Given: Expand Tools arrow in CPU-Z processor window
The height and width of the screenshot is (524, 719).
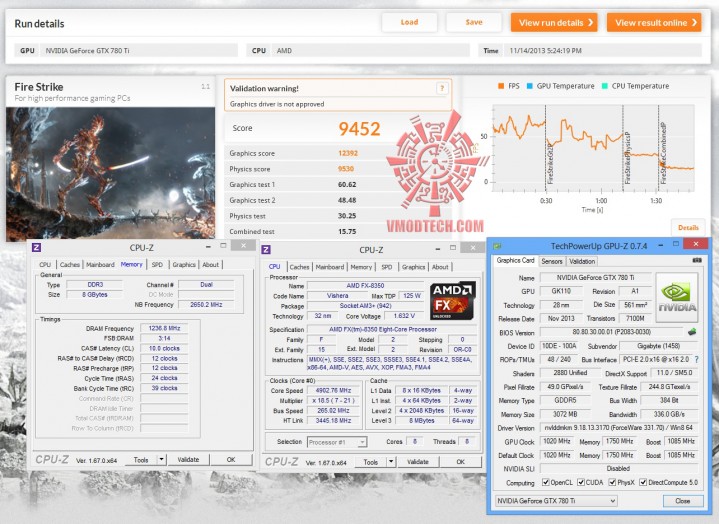Looking at the screenshot, I should point(391,462).
